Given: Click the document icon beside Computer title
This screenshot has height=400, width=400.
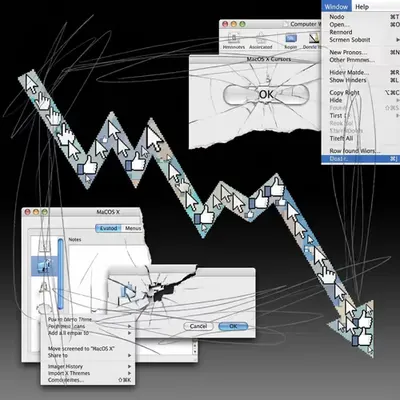Looking at the screenshot, I should (x=286, y=24).
